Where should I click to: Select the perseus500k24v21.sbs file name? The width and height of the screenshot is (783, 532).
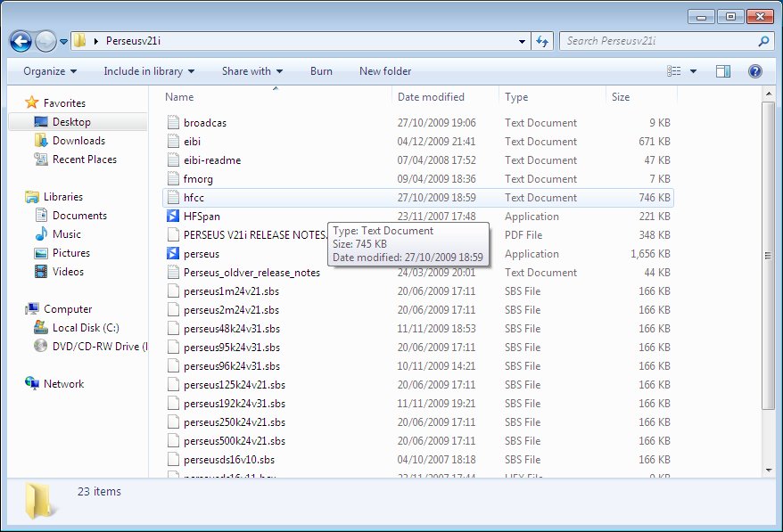[x=235, y=441]
